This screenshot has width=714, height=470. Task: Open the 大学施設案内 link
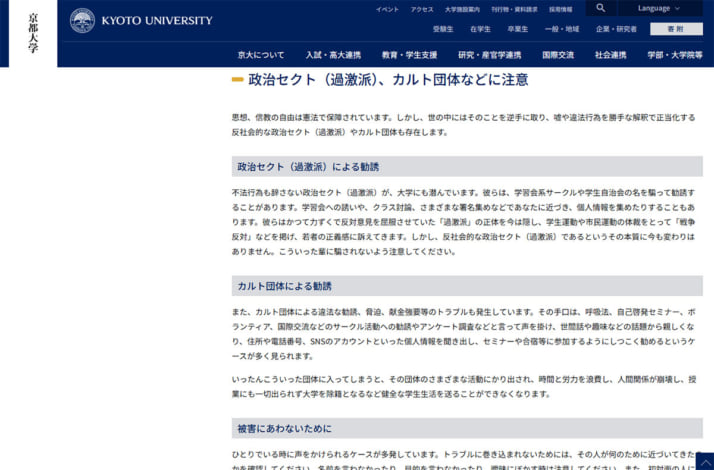point(462,10)
